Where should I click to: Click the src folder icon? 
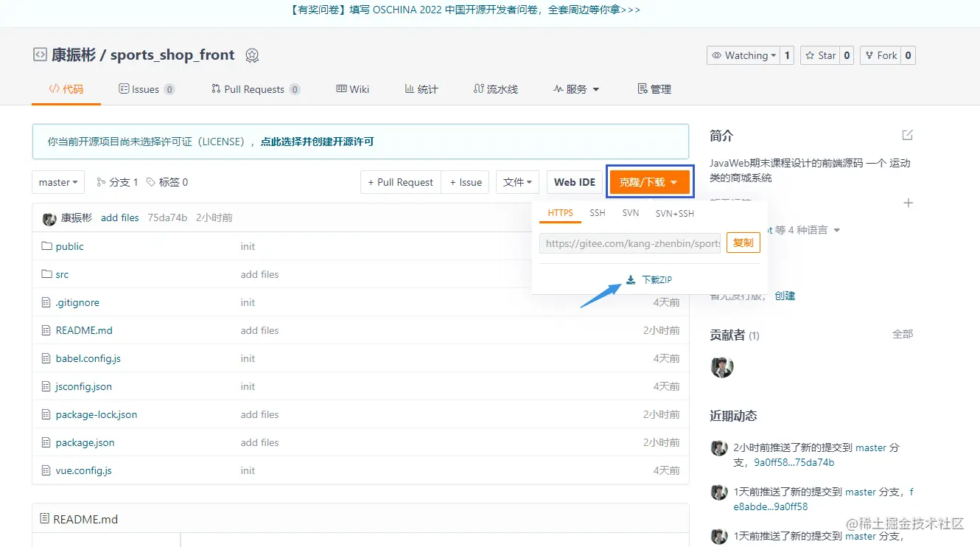[x=47, y=274]
